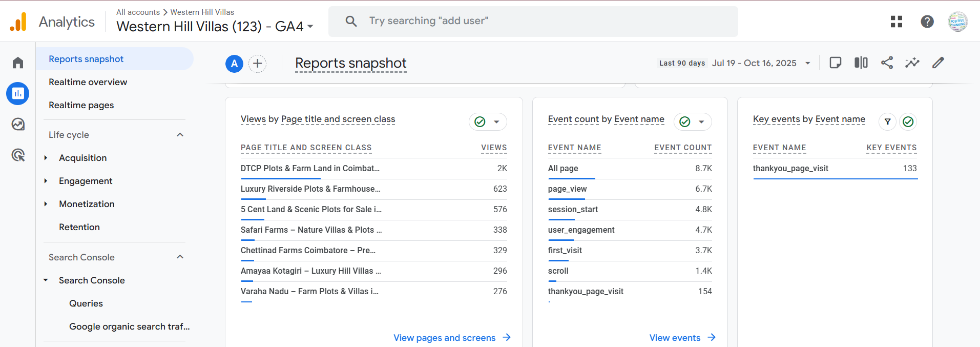Open the Queries report

coord(86,303)
